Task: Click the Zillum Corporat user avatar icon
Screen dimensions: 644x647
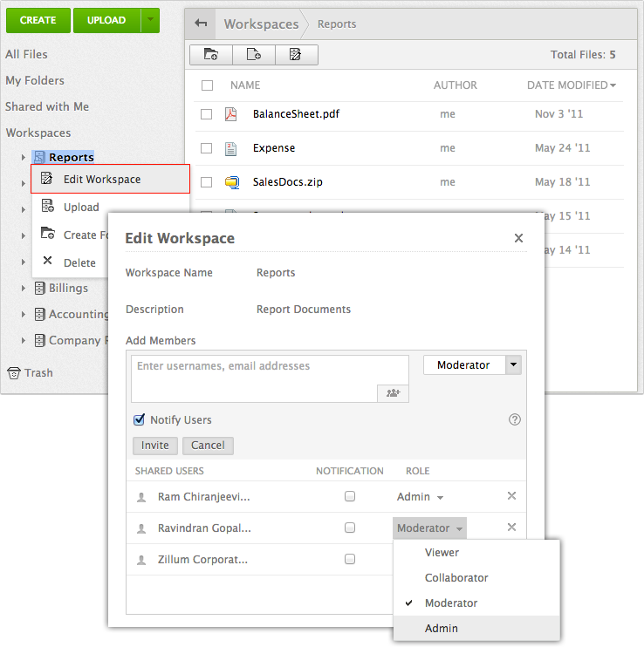Action: click(x=141, y=560)
